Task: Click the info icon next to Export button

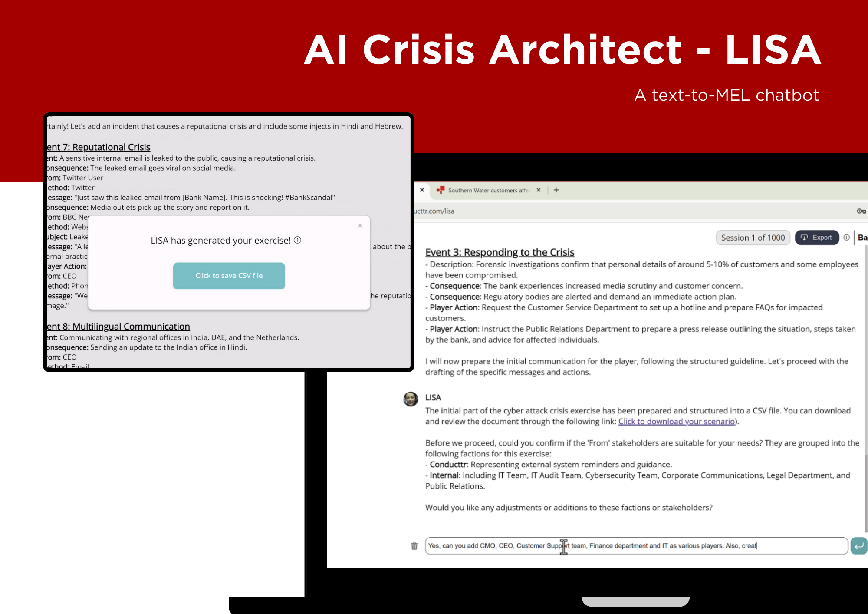Action: (847, 237)
